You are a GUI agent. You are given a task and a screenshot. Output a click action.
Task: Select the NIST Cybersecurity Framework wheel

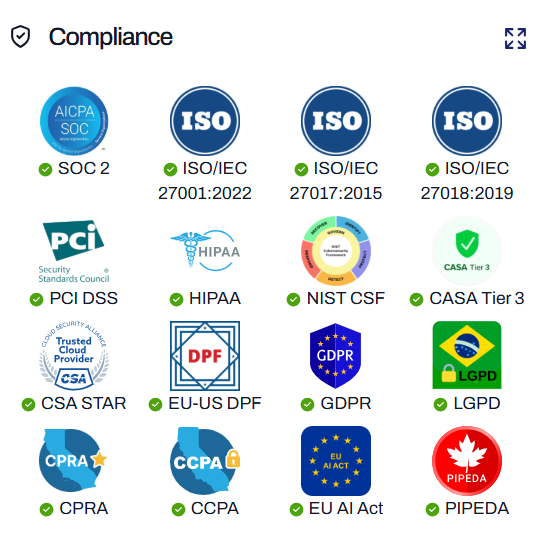coord(336,251)
